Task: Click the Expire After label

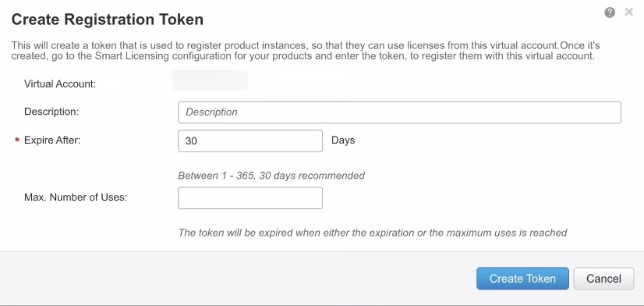Action: (52, 140)
